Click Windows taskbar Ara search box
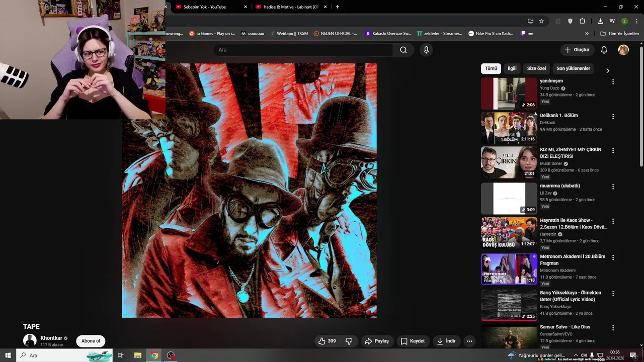 click(64, 355)
